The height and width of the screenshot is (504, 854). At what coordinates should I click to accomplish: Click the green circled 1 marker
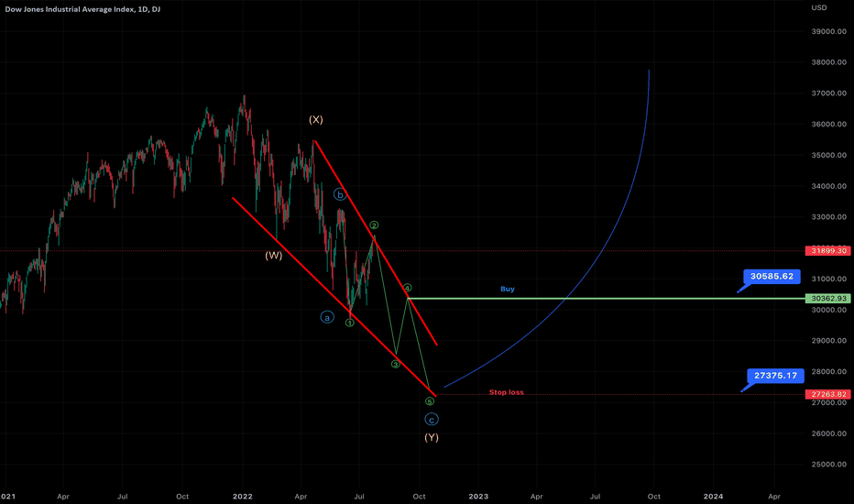pos(350,323)
